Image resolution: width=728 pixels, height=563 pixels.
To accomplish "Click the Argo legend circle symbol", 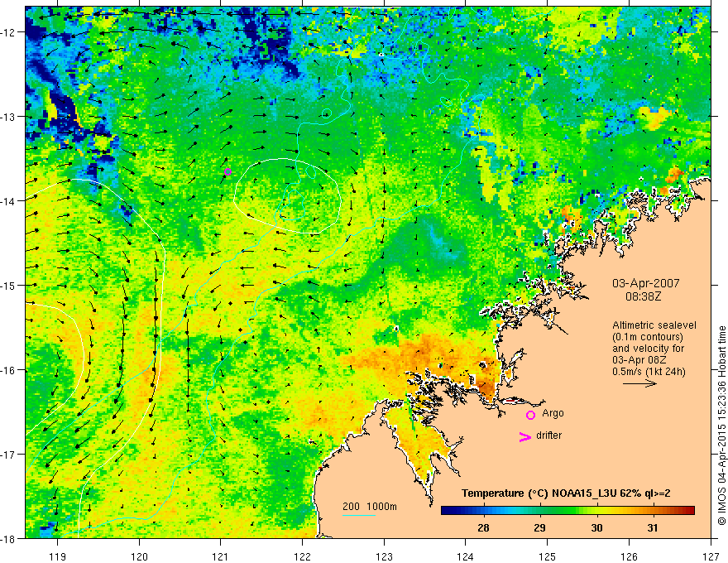I will 530,416.
